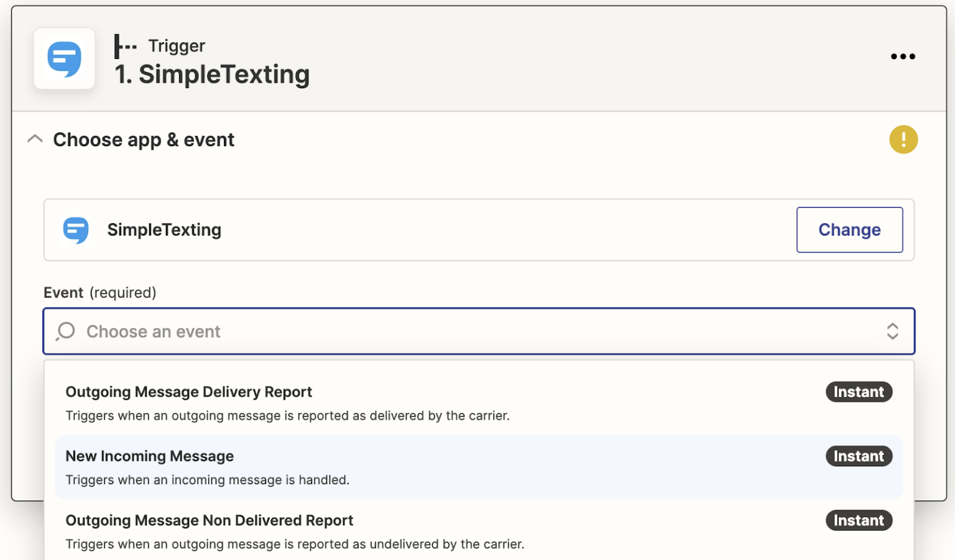Collapse the Choose app & event section
Viewport: 955px width, 560px height.
35,139
